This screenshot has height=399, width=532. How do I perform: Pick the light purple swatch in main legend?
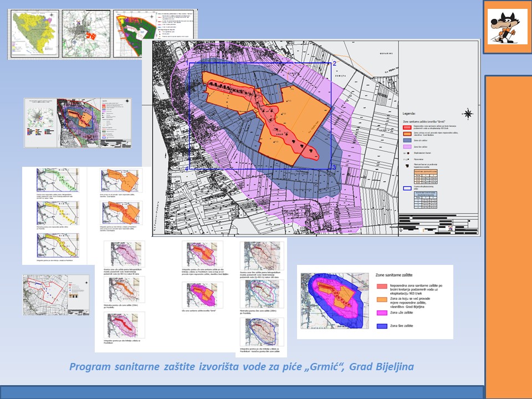pos(407,148)
